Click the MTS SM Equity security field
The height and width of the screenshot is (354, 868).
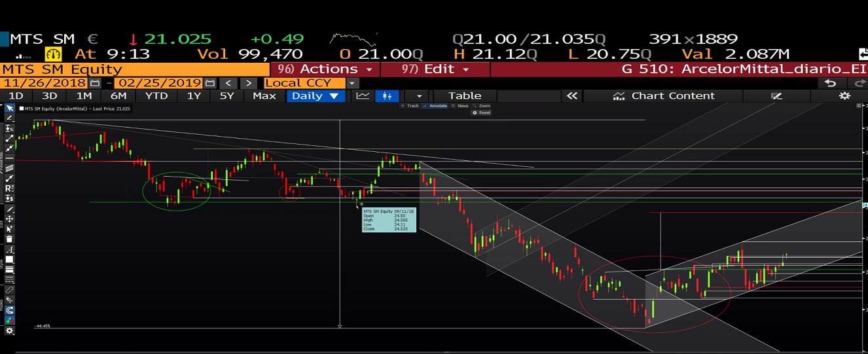pyautogui.click(x=134, y=69)
